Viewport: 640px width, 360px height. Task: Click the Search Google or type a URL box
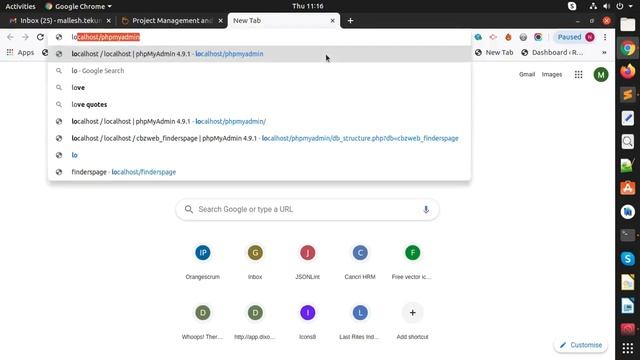pyautogui.click(x=307, y=209)
